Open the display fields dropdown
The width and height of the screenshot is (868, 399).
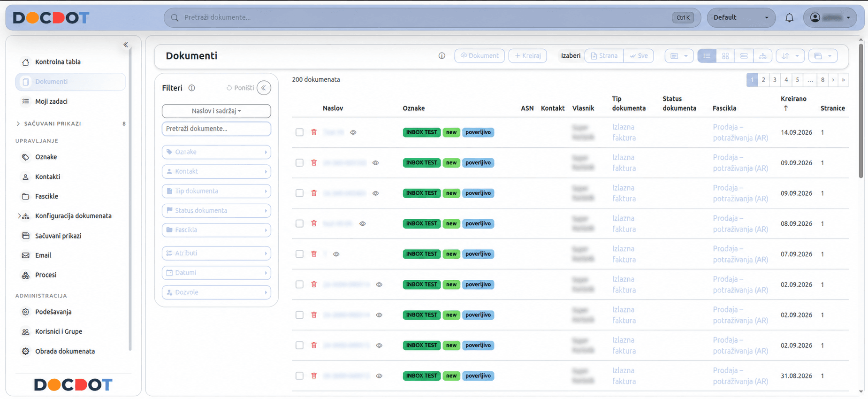[x=679, y=56]
